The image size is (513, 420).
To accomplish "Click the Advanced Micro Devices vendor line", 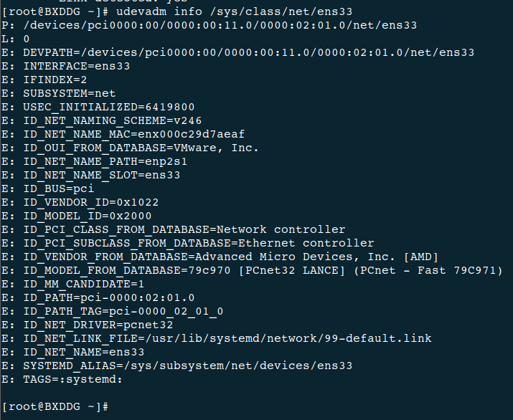I will coord(230,257).
